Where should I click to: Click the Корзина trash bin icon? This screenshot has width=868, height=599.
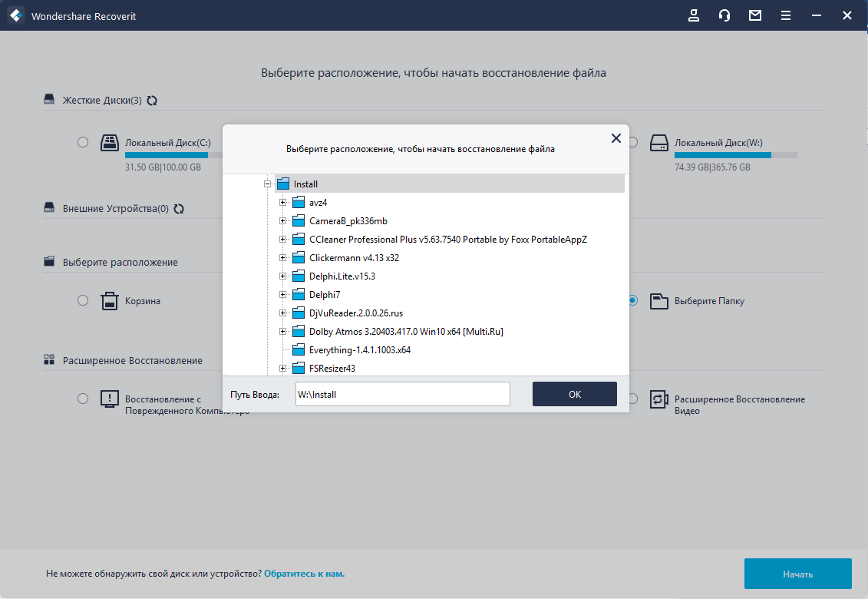109,301
